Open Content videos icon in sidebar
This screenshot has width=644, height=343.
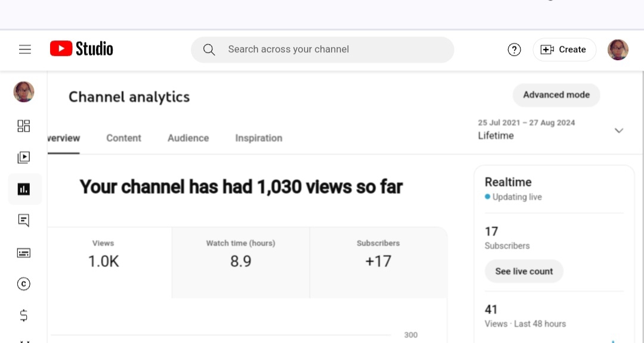click(x=24, y=158)
